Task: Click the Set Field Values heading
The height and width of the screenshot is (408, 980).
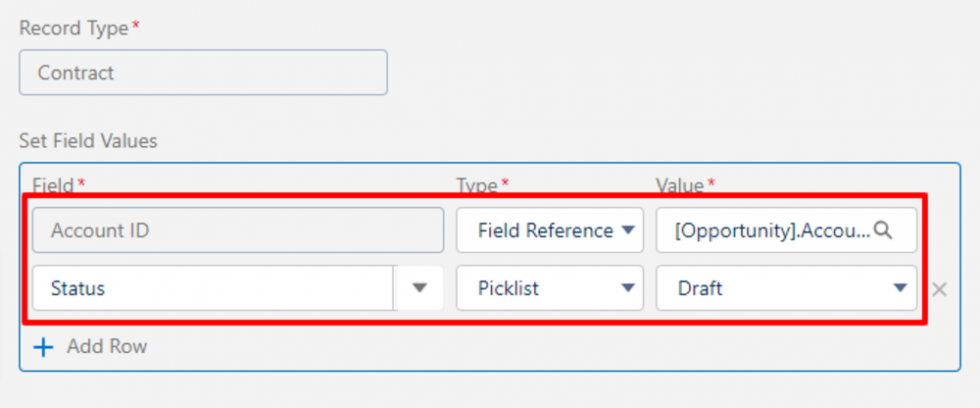Action: 88,141
